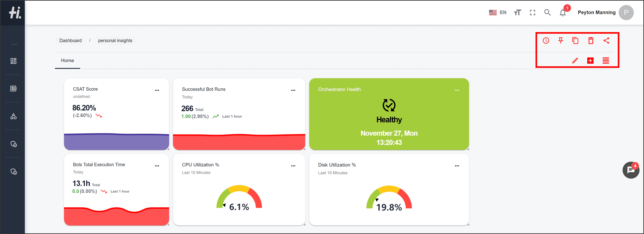Click the November 27, Mon date text
This screenshot has height=234, width=644.
[389, 133]
